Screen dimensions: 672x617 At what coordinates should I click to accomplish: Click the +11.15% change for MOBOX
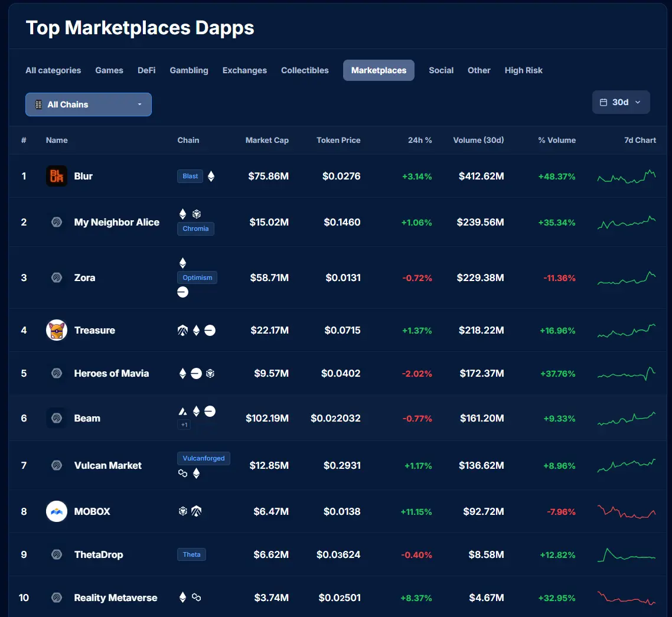(x=416, y=511)
